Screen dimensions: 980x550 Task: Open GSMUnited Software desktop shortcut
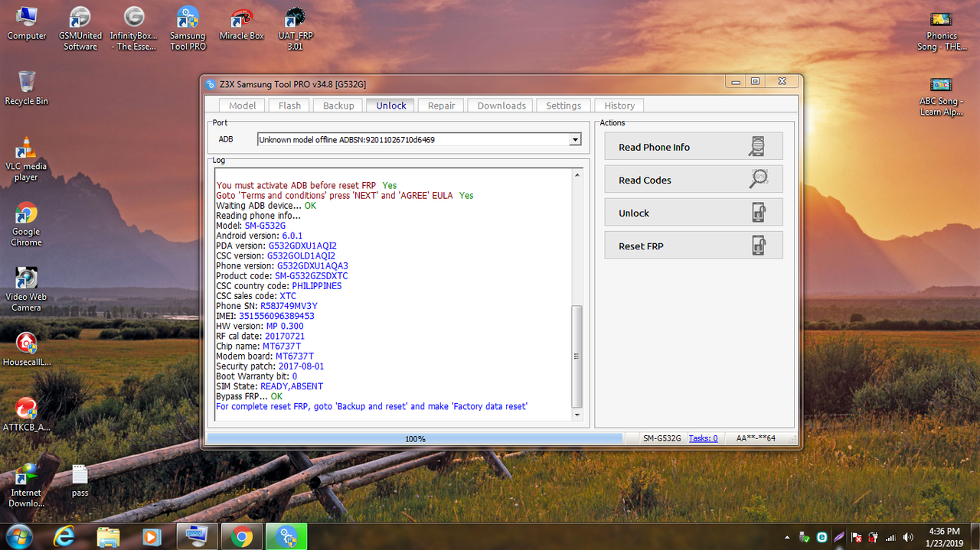coord(80,28)
